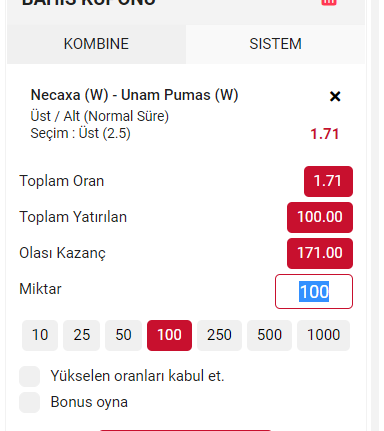Switch to the KOMBINE tab
Image resolution: width=384 pixels, height=431 pixels.
(96, 44)
